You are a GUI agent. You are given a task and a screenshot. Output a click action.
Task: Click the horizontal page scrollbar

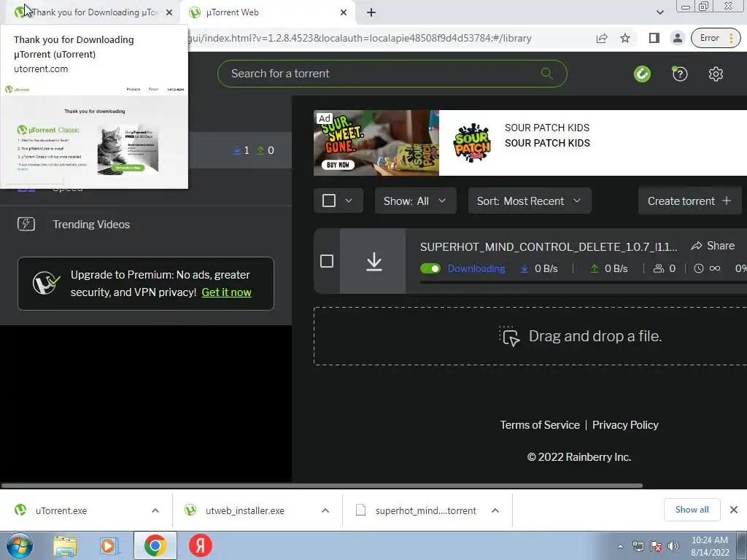pos(322,486)
